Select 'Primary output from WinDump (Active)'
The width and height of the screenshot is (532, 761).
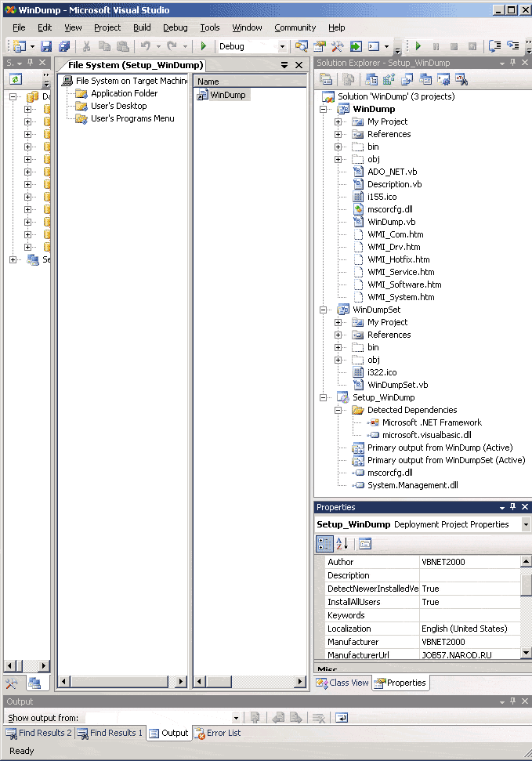(x=440, y=448)
